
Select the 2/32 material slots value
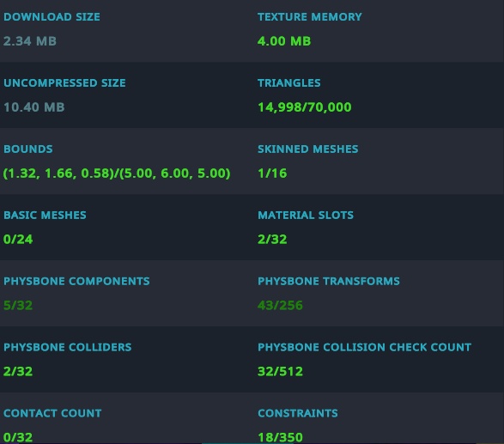click(x=272, y=240)
